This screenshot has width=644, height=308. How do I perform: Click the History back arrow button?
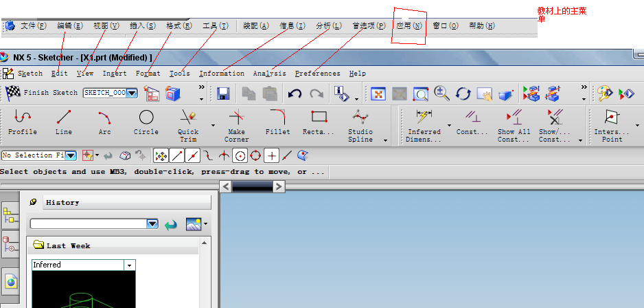point(171,225)
